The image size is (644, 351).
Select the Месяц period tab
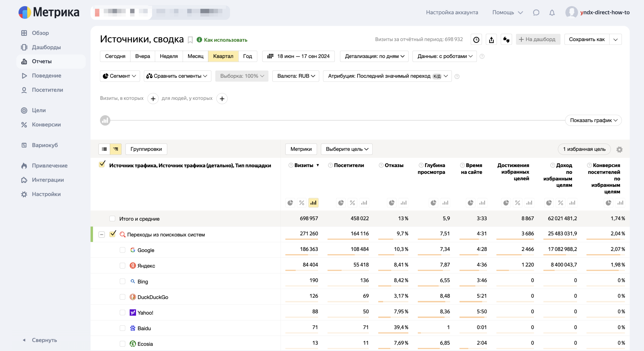(195, 56)
